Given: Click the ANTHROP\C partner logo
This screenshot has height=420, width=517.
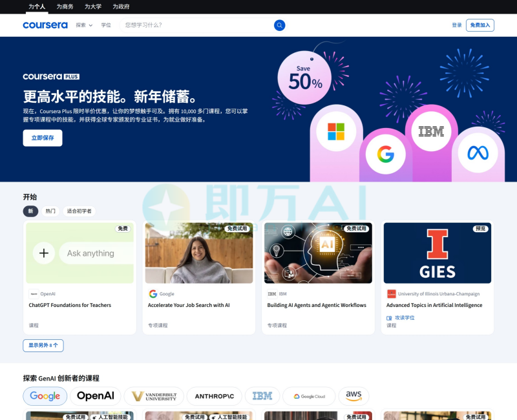Looking at the screenshot, I should 214,396.
